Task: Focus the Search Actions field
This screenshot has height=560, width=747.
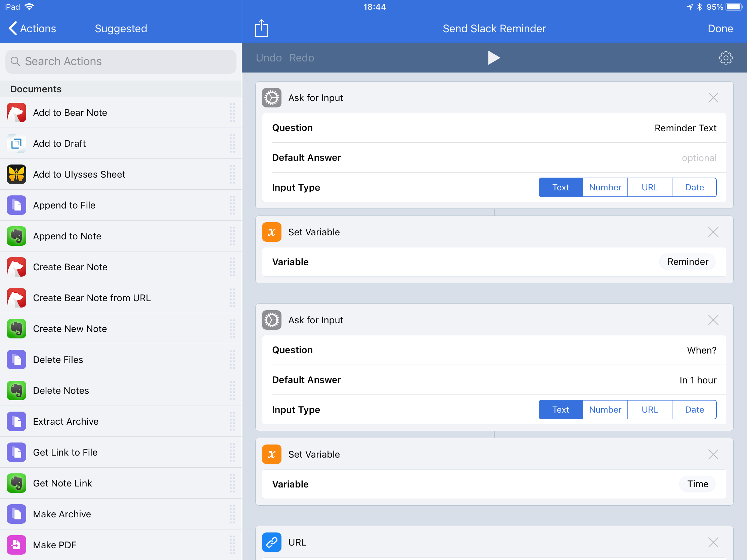Action: tap(121, 61)
